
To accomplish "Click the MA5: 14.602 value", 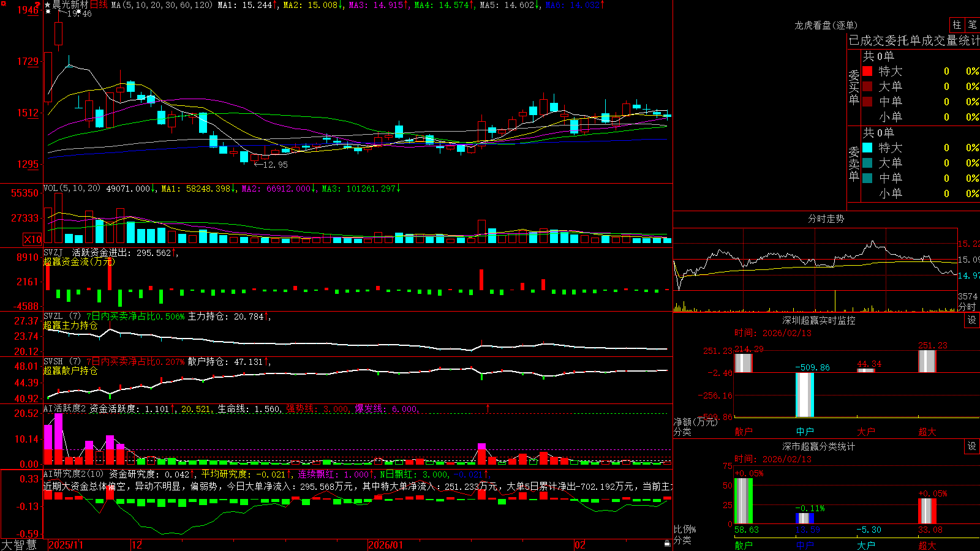I will [507, 5].
